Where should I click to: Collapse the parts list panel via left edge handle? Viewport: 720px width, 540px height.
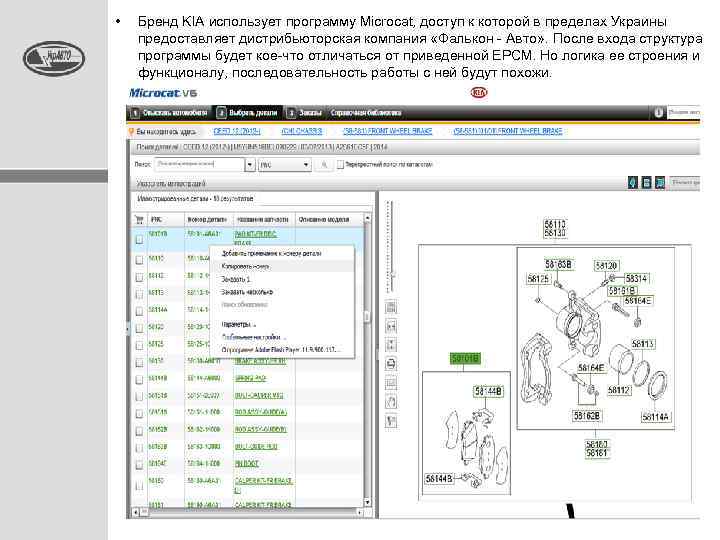128,328
